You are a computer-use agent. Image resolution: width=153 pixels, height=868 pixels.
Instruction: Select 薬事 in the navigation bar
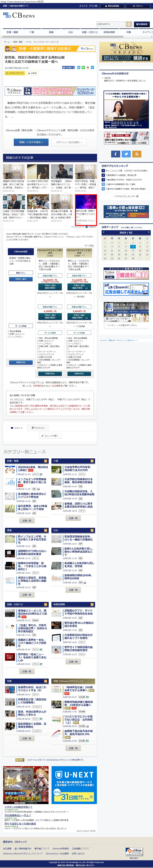[x=51, y=32]
